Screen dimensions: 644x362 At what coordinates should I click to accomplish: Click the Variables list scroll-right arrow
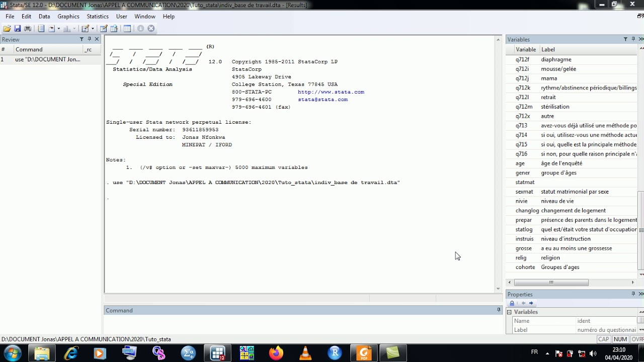click(633, 283)
